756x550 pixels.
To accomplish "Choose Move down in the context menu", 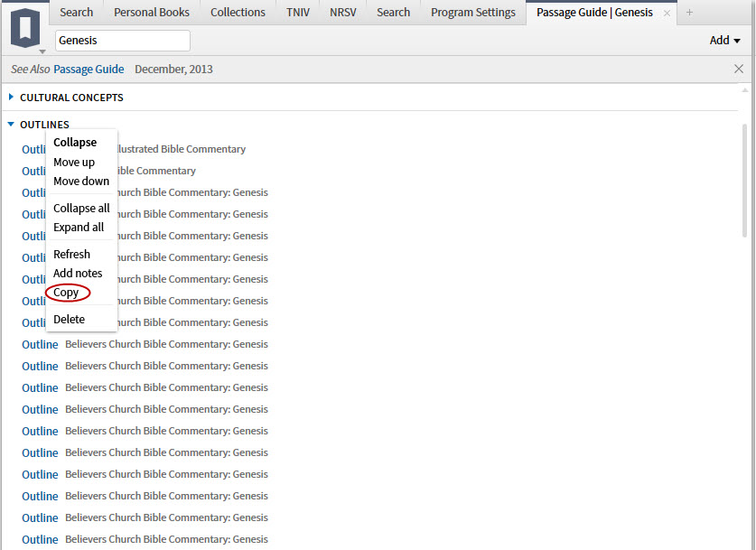I will coord(81,182).
